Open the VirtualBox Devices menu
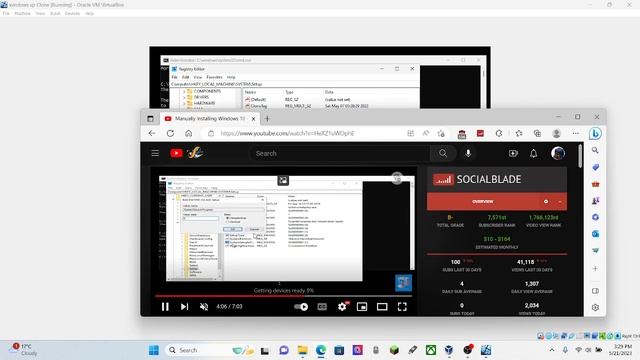 pos(72,13)
